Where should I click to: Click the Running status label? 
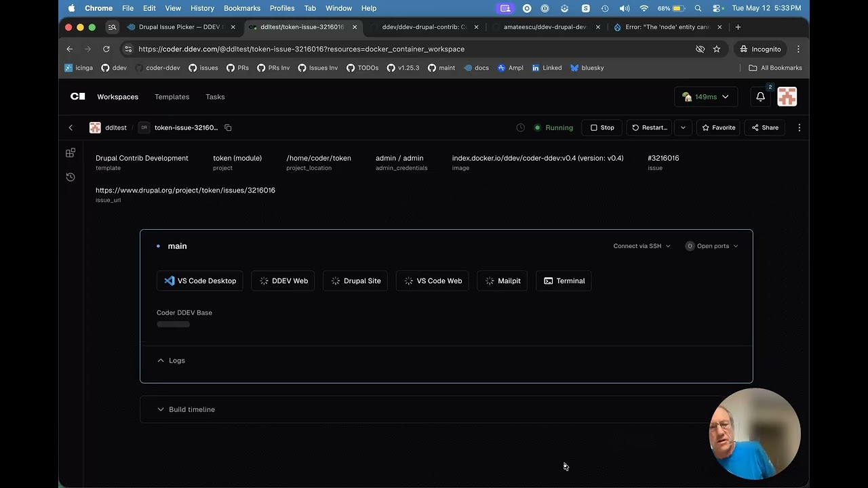(559, 127)
